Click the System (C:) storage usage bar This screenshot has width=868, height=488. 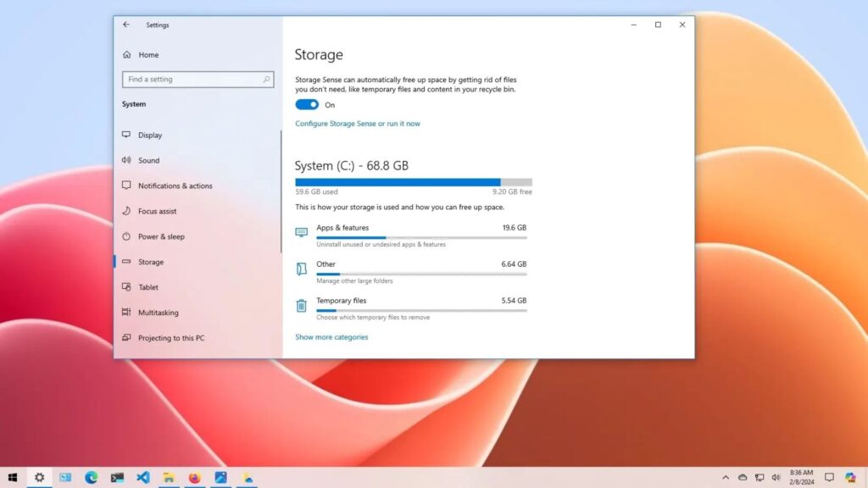[413, 182]
